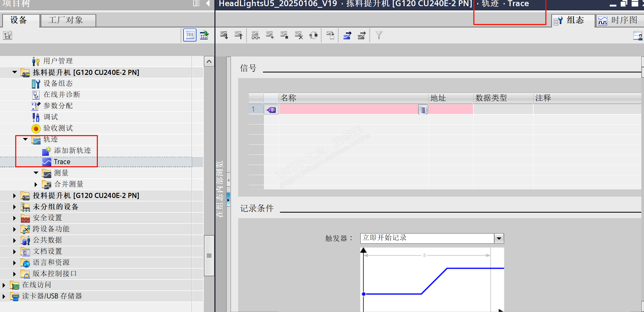Expand the 投料提升机 G120 device node
This screenshot has height=312, width=644.
tap(14, 196)
